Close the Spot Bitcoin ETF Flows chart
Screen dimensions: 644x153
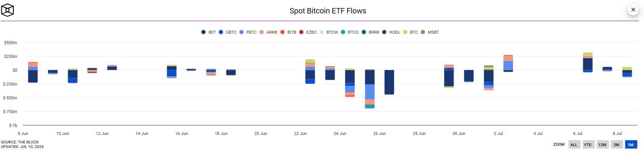pyautogui.click(x=633, y=10)
